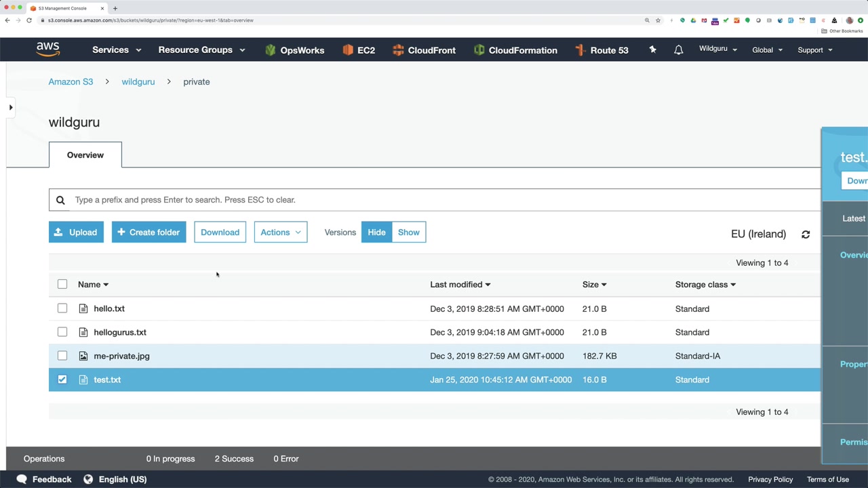Go to Amazon S3 breadcrumb
This screenshot has width=868, height=488.
[71, 82]
